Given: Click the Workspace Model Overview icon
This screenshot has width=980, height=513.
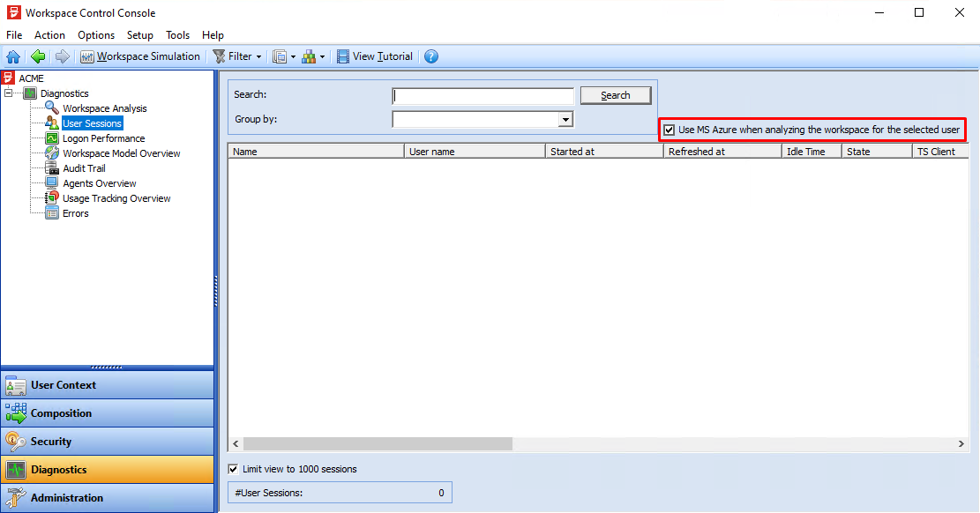Looking at the screenshot, I should (52, 153).
